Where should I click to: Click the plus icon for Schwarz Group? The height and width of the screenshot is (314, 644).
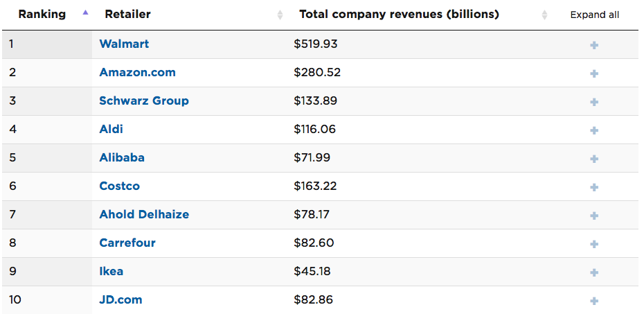pos(594,102)
